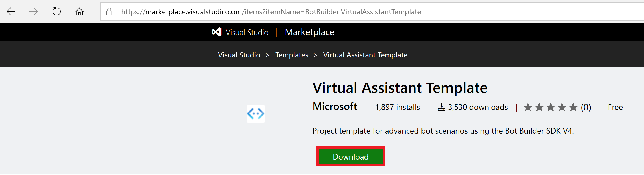This screenshot has width=644, height=175.
Task: Reload the page with the refresh icon
Action: pyautogui.click(x=57, y=12)
